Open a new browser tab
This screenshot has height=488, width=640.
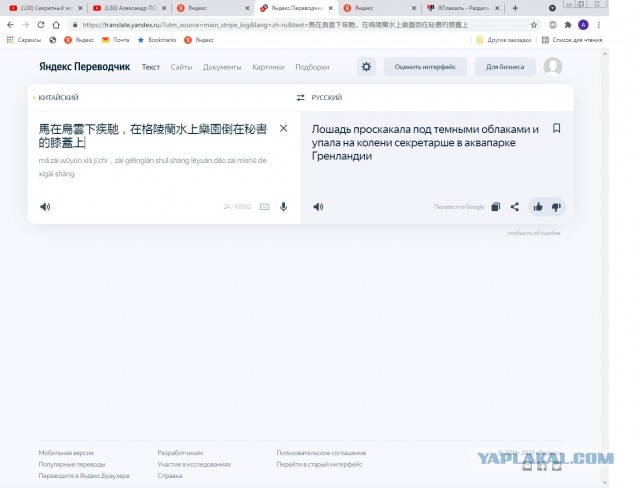(x=515, y=8)
